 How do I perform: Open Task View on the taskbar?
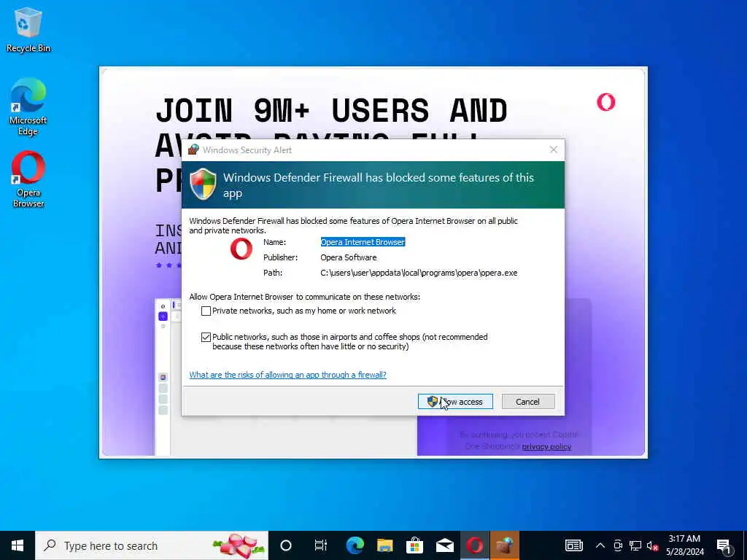pyautogui.click(x=321, y=545)
